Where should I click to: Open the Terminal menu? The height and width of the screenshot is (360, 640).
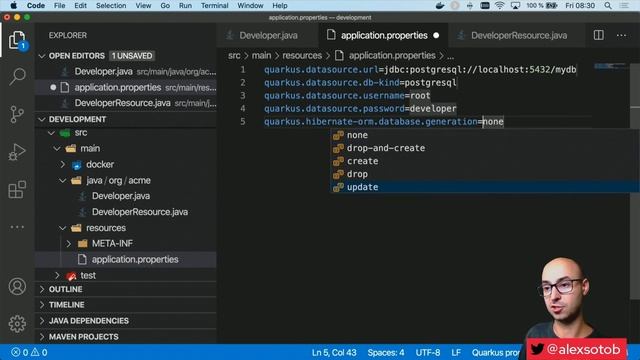click(x=214, y=5)
